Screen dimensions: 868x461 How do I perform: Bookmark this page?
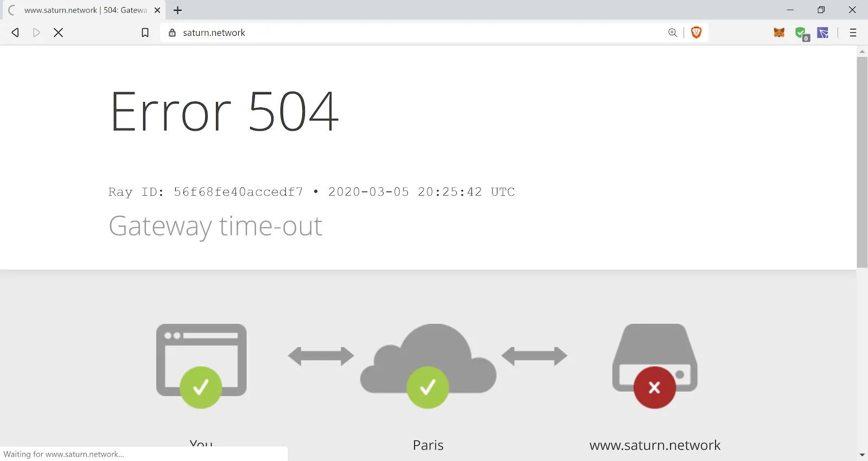point(145,33)
